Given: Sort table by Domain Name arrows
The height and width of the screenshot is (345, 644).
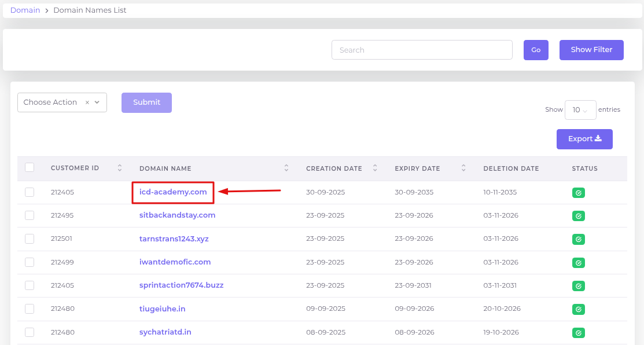Looking at the screenshot, I should pyautogui.click(x=286, y=168).
